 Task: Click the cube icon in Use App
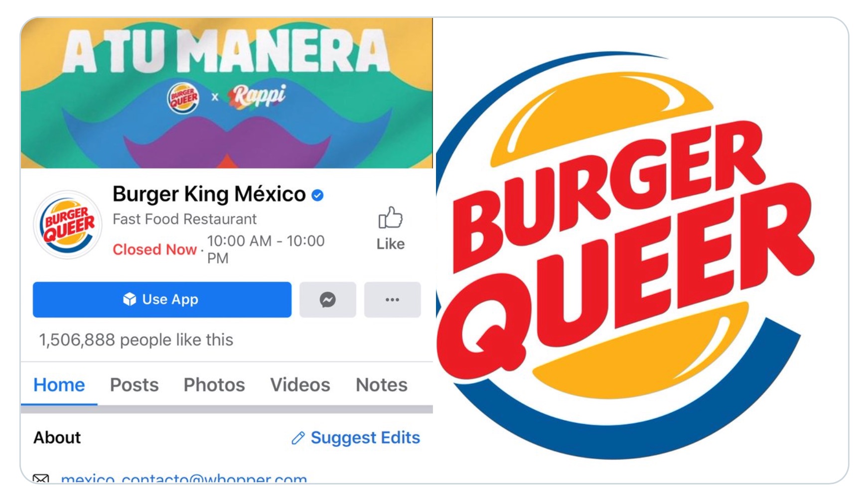coord(130,299)
